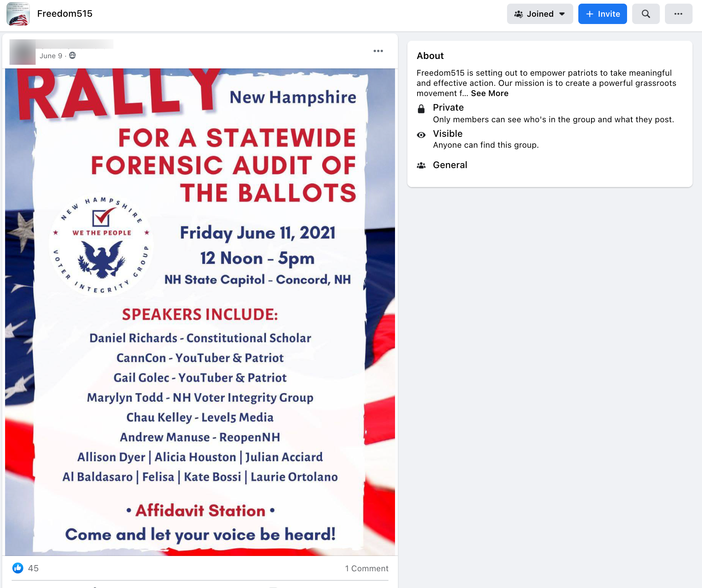Click the privacy icon next to June 9
The height and width of the screenshot is (588, 702).
point(73,55)
